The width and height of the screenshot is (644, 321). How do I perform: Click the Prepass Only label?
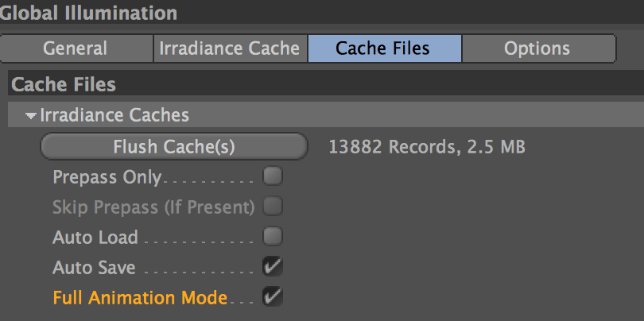(x=107, y=177)
